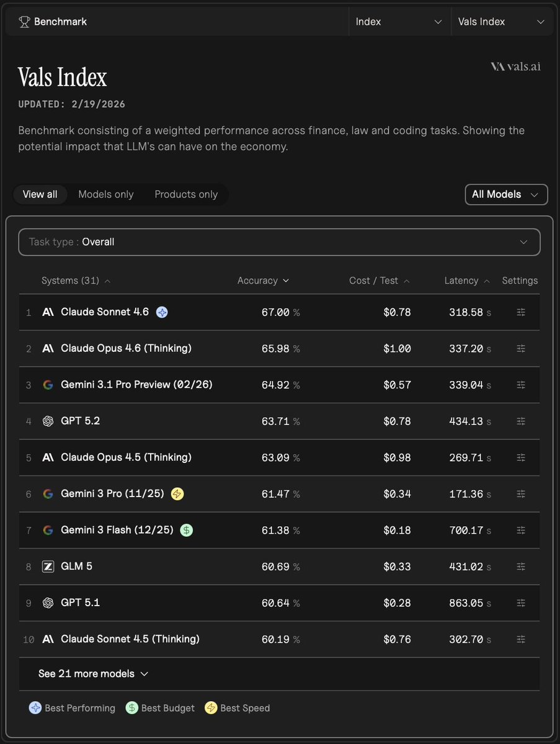Open the All Models filter dropdown

(x=507, y=195)
